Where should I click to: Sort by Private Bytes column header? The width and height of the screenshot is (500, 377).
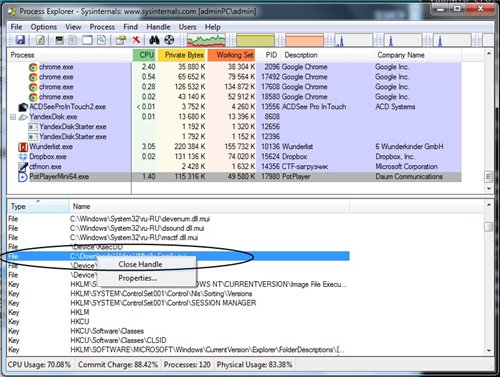tap(182, 55)
